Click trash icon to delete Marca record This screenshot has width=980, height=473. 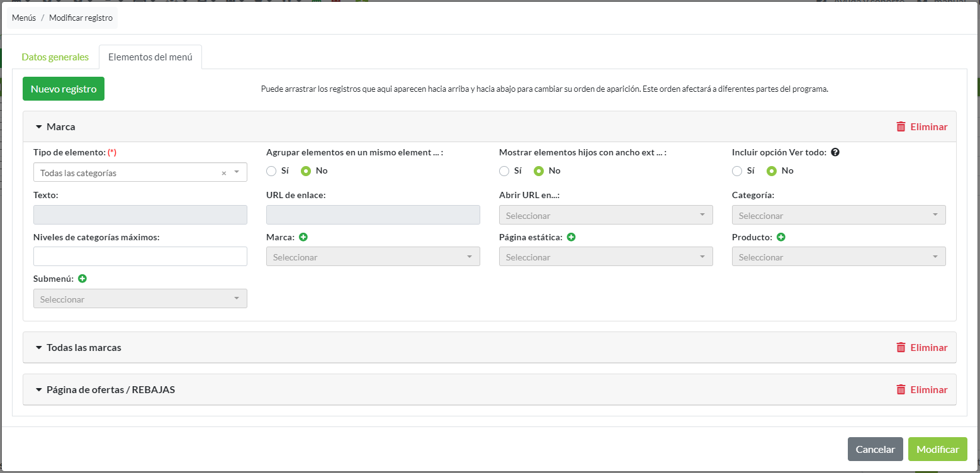(901, 126)
